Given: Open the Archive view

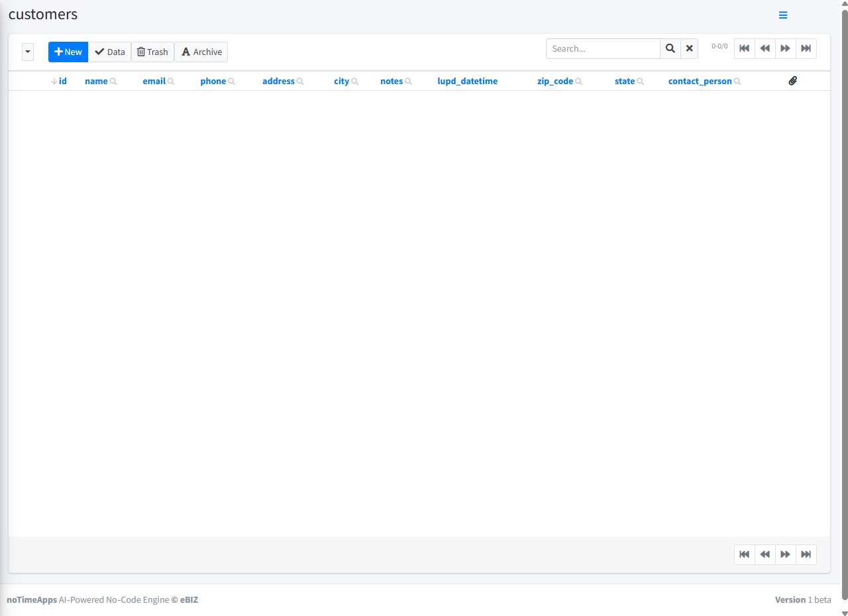Looking at the screenshot, I should [201, 52].
